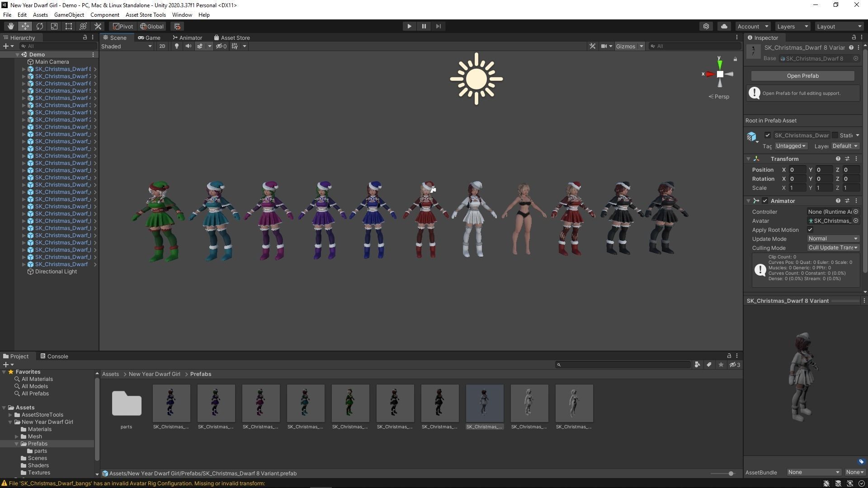Disable the Animator component checkbox
Screen dimensions: 868x488
pyautogui.click(x=765, y=201)
